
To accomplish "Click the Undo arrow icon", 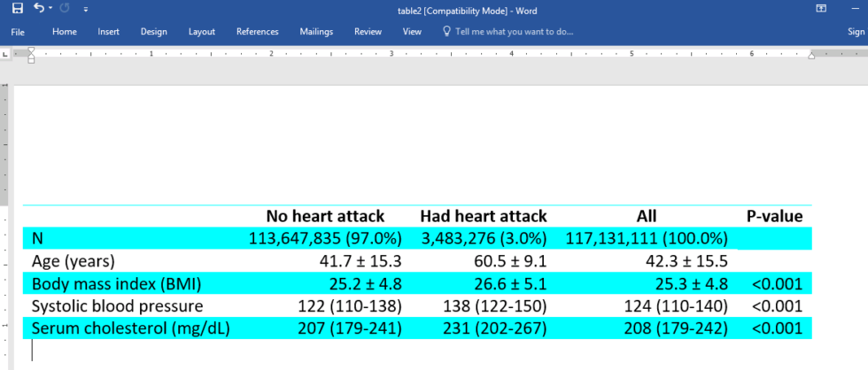I will (x=39, y=8).
